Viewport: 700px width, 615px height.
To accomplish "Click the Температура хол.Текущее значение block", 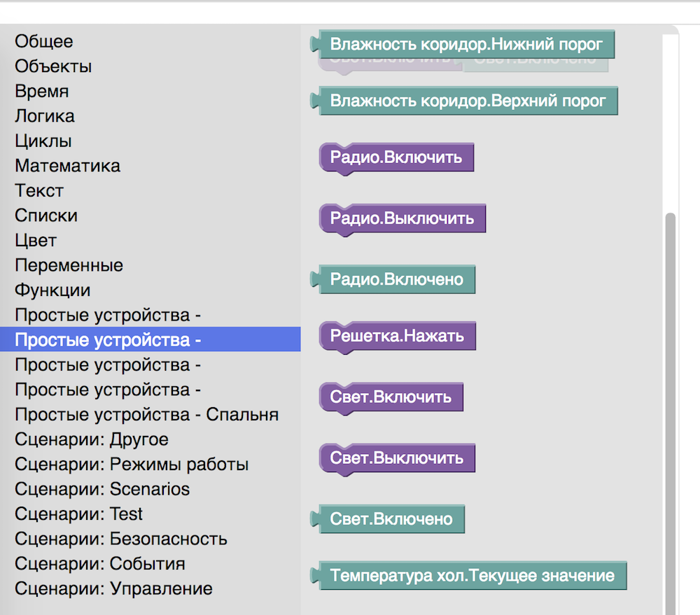I will click(473, 575).
